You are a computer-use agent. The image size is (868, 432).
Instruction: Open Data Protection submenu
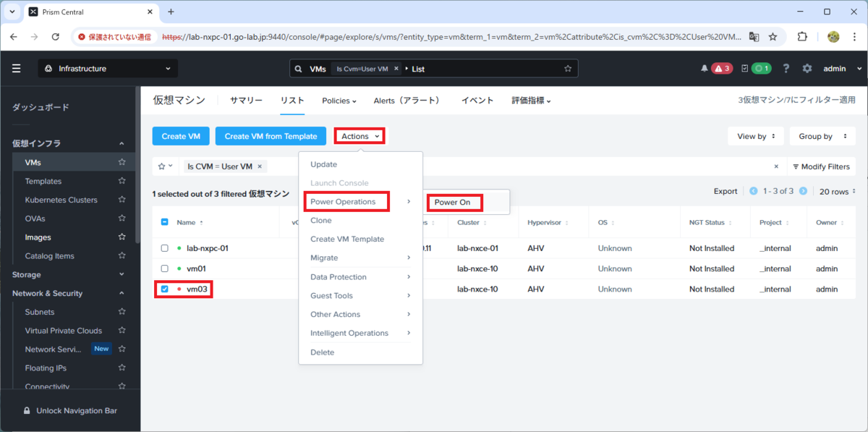click(x=360, y=276)
